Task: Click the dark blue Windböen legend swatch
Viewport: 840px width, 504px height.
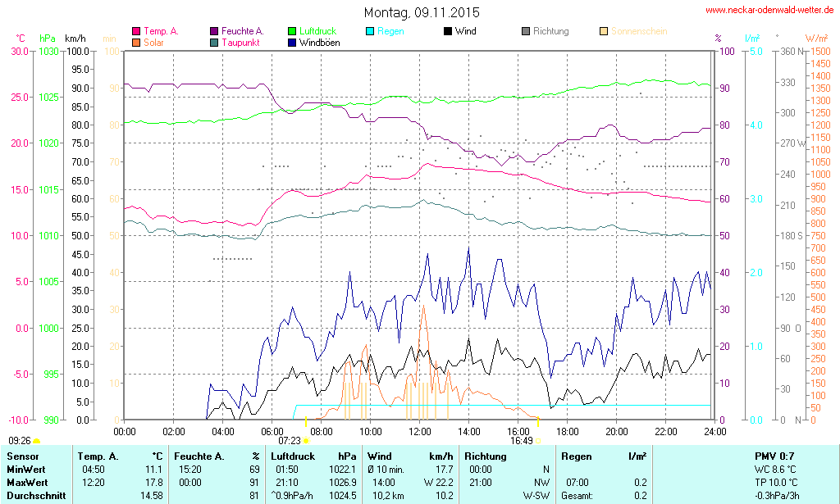Action: click(293, 42)
